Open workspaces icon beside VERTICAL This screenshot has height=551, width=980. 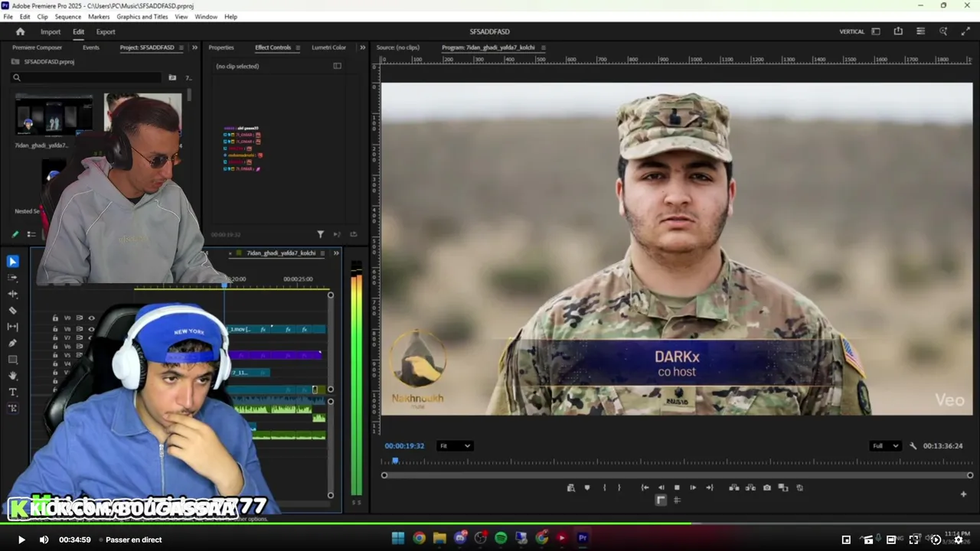point(876,31)
